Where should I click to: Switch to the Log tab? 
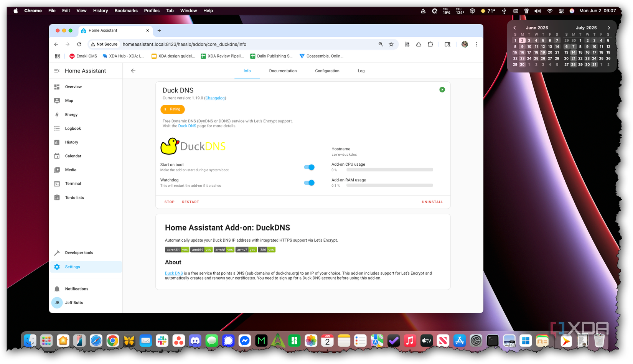click(x=361, y=71)
